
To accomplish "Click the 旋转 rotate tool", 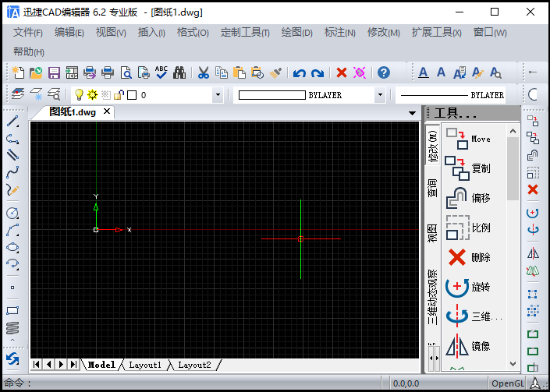I will tap(469, 287).
